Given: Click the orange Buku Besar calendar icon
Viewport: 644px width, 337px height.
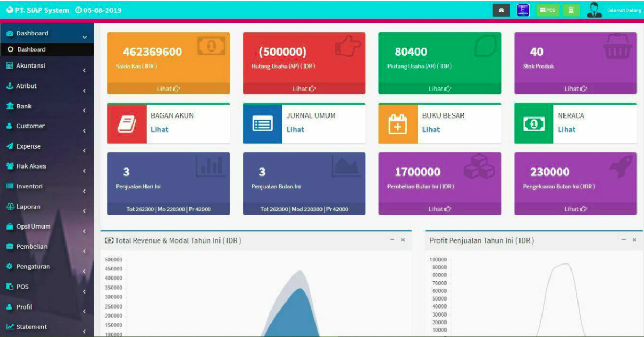Looking at the screenshot, I should (398, 124).
